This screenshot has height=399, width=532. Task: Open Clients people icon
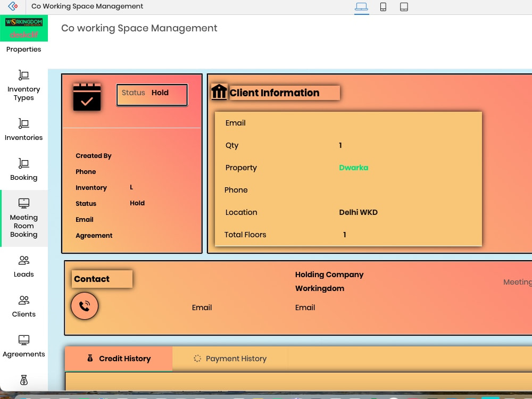(x=24, y=300)
